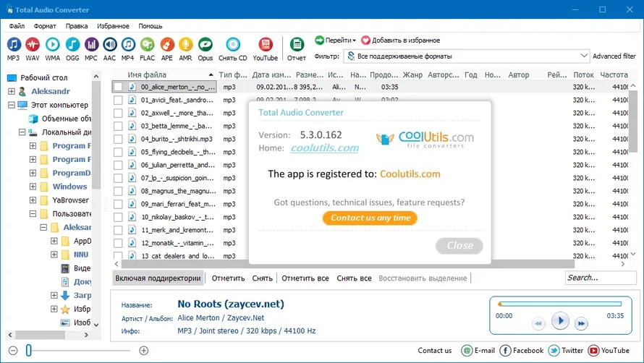Open the Избранное menu

pyautogui.click(x=113, y=26)
